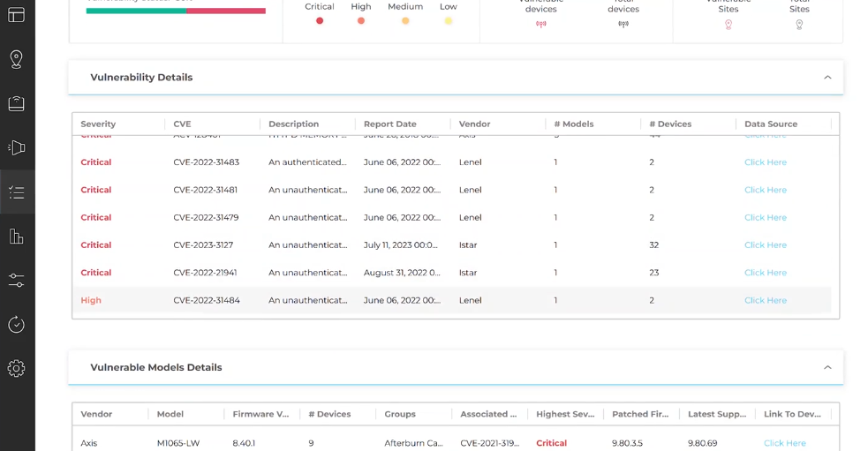This screenshot has width=868, height=451.
Task: Click M1065-LW model cell
Action: (178, 443)
